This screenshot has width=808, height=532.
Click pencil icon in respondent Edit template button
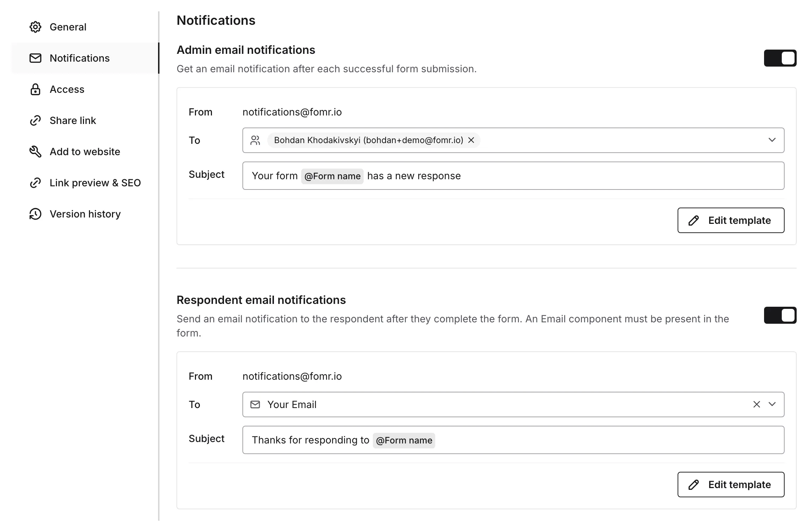click(x=694, y=485)
